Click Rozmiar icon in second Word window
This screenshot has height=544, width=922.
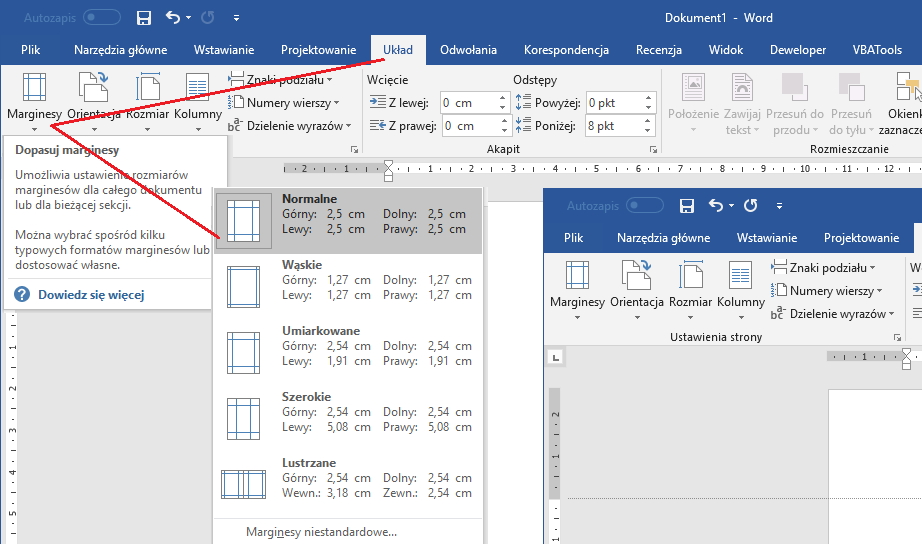click(x=690, y=275)
